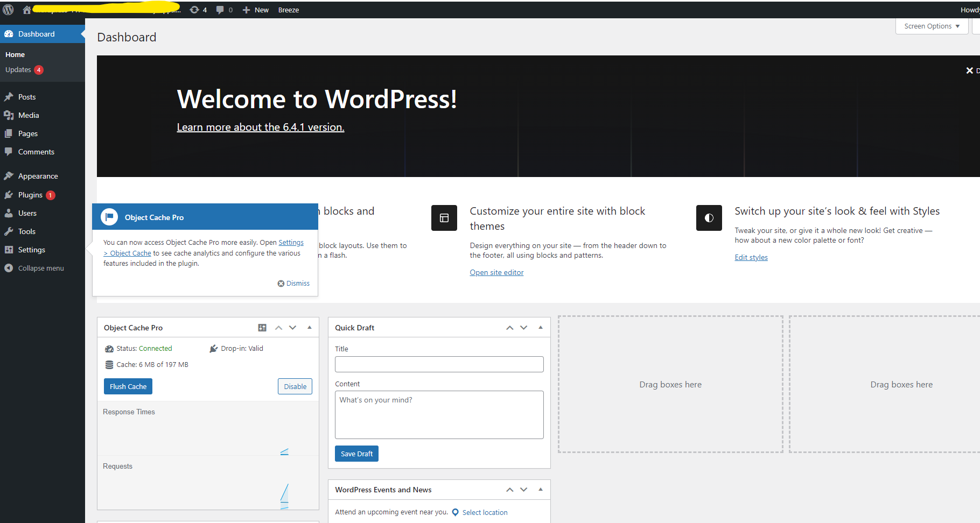Open the Object Cache Pro widget analytics icon
The height and width of the screenshot is (523, 980).
262,328
